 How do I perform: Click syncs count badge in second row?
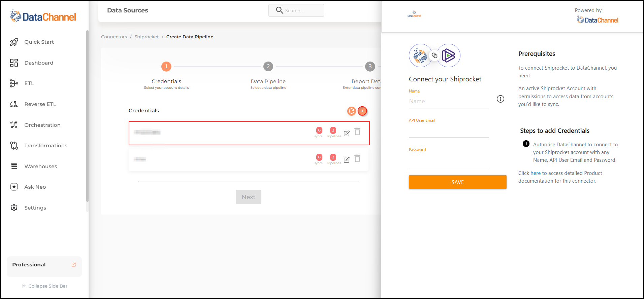[319, 157]
